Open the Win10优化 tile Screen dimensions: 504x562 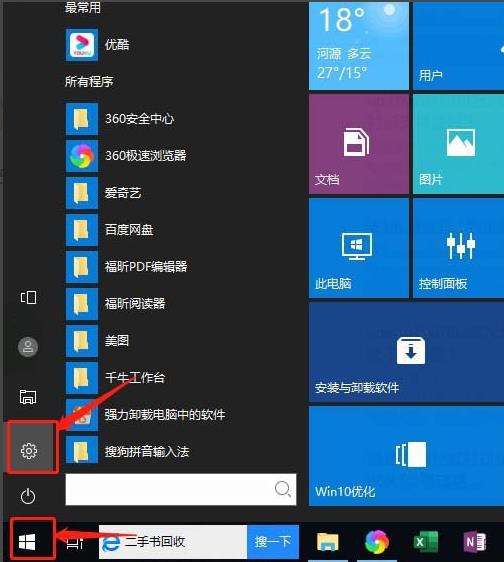coord(406,456)
